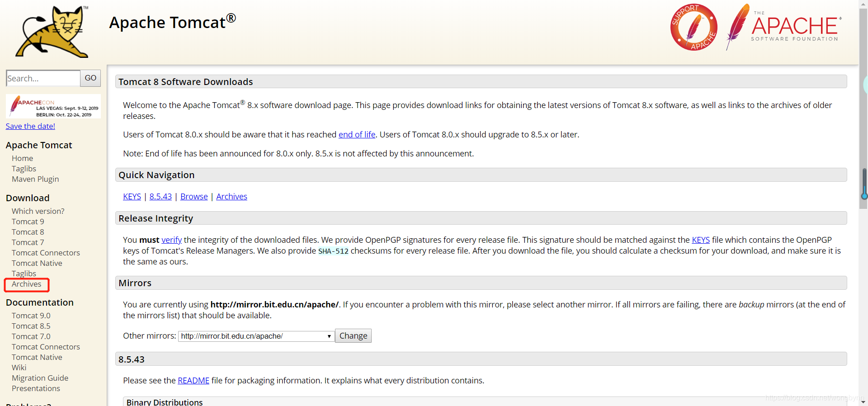Open Tomcat Connectors under Download section

point(46,253)
